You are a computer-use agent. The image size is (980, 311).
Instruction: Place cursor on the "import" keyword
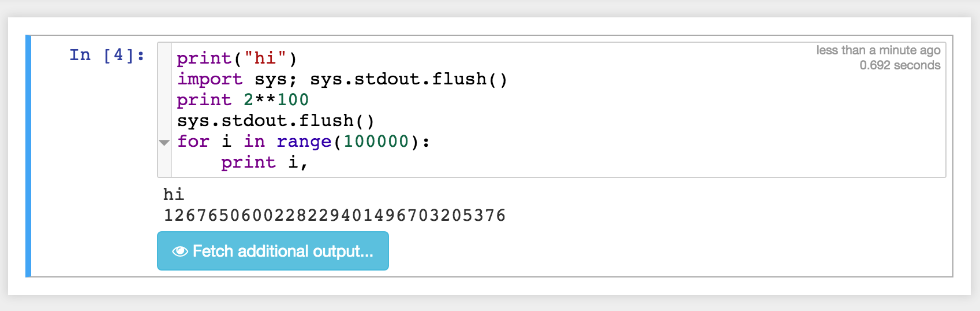pos(210,79)
